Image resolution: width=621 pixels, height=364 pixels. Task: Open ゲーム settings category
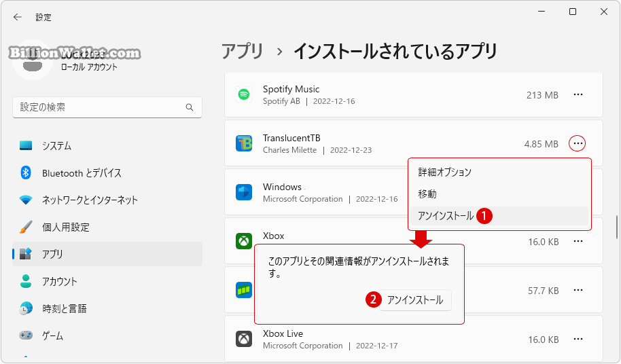coord(107,335)
